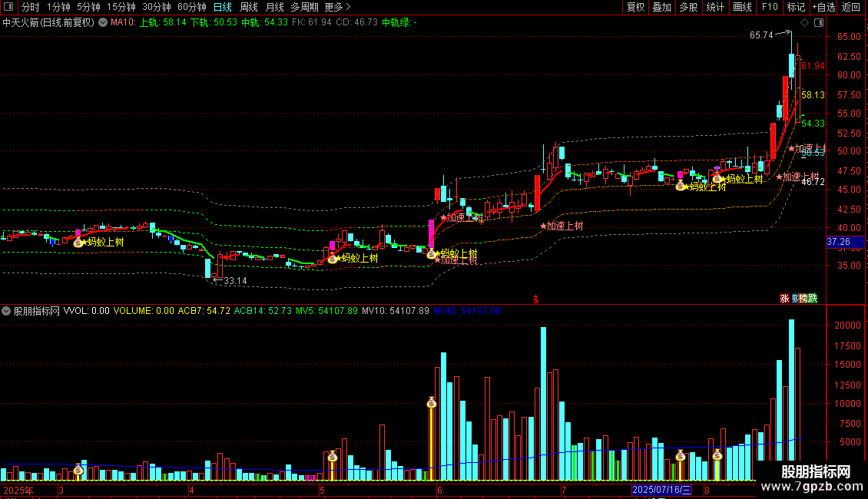Open the 多股 multi-stock view
This screenshot has height=499, width=868.
tap(689, 7)
